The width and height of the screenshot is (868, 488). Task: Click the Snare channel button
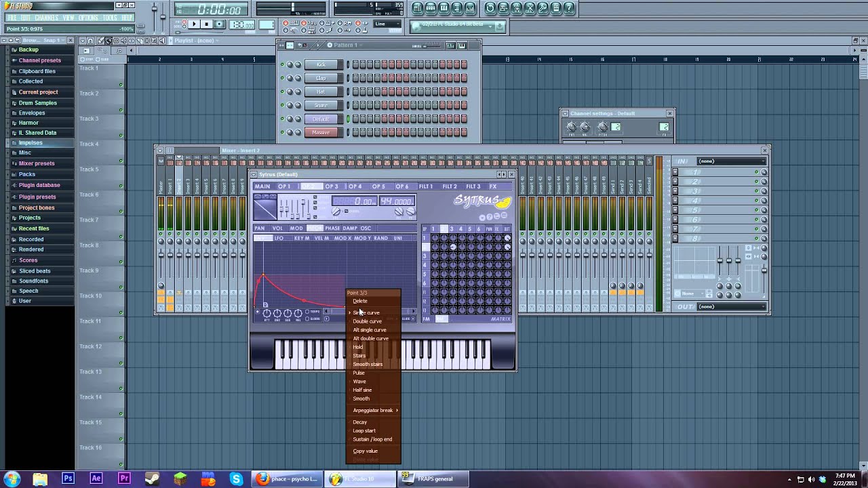(321, 105)
